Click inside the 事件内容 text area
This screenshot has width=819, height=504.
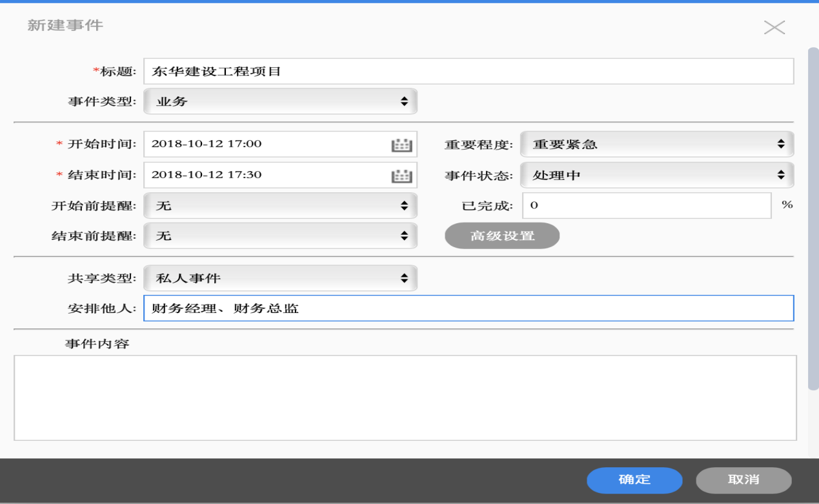[405, 398]
